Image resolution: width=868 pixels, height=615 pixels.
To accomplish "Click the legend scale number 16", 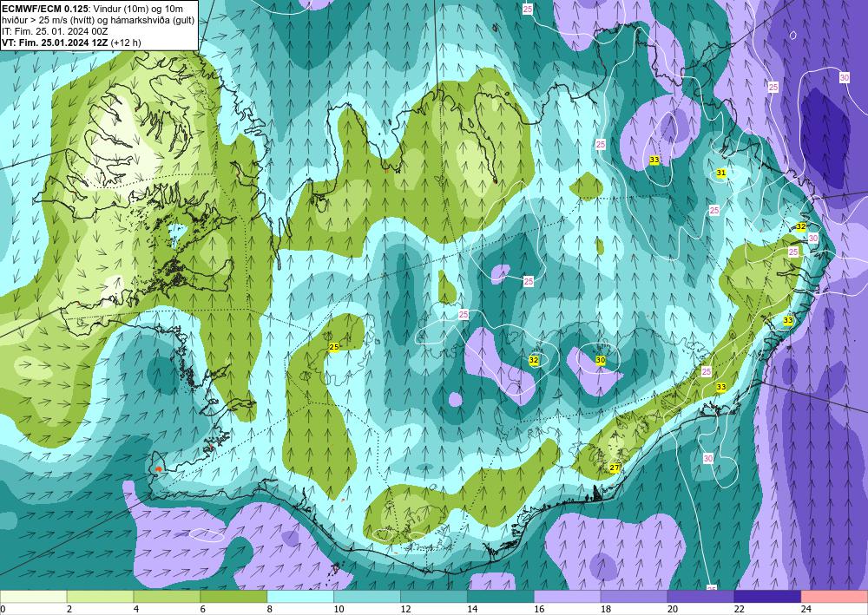I will 539,610.
